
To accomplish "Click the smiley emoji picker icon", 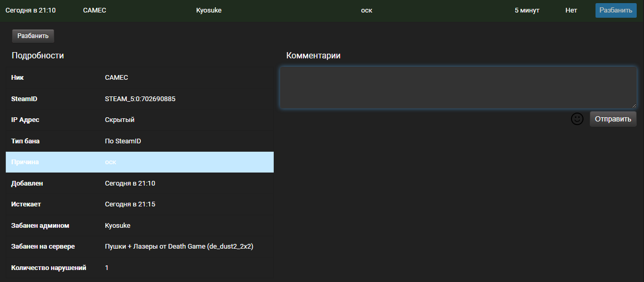I will (x=577, y=119).
